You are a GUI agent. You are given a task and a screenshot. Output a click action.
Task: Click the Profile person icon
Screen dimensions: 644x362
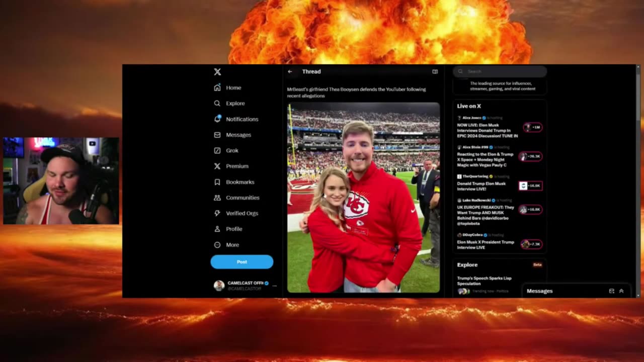click(217, 229)
